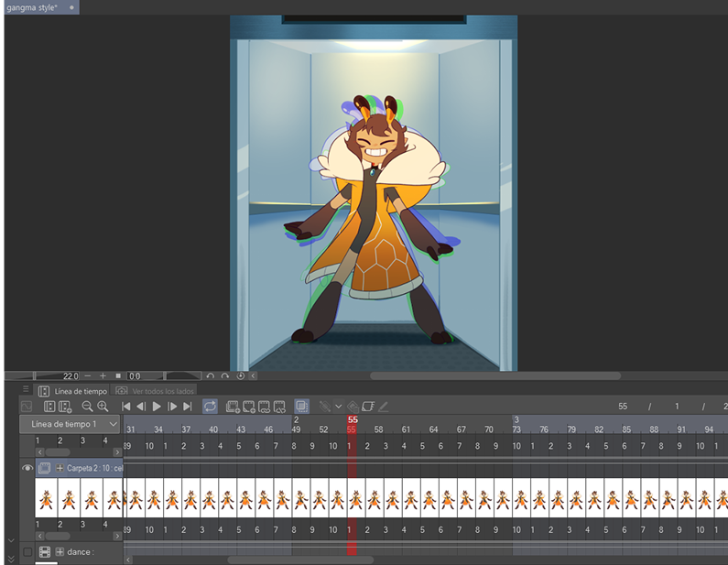Select the gangma style document tab
The width and height of the screenshot is (728, 565).
[x=30, y=7]
